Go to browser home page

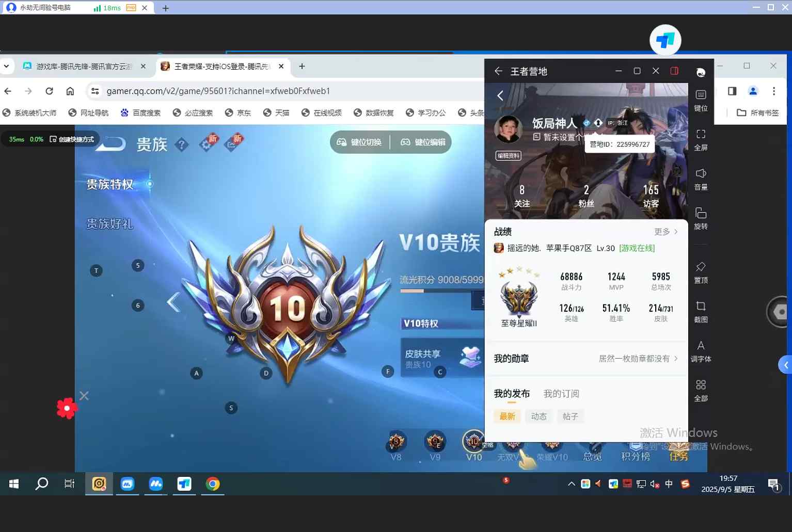[70, 91]
